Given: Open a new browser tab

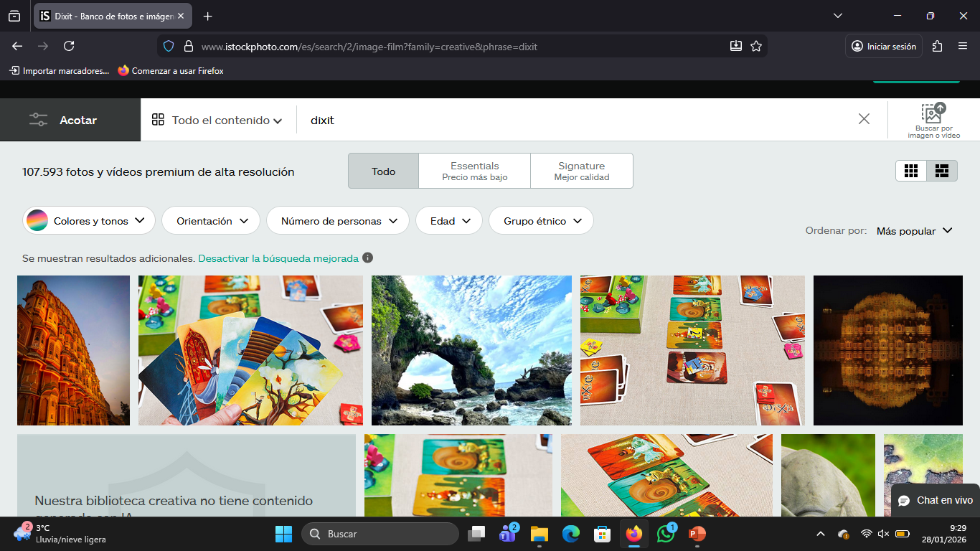Looking at the screenshot, I should [x=207, y=16].
